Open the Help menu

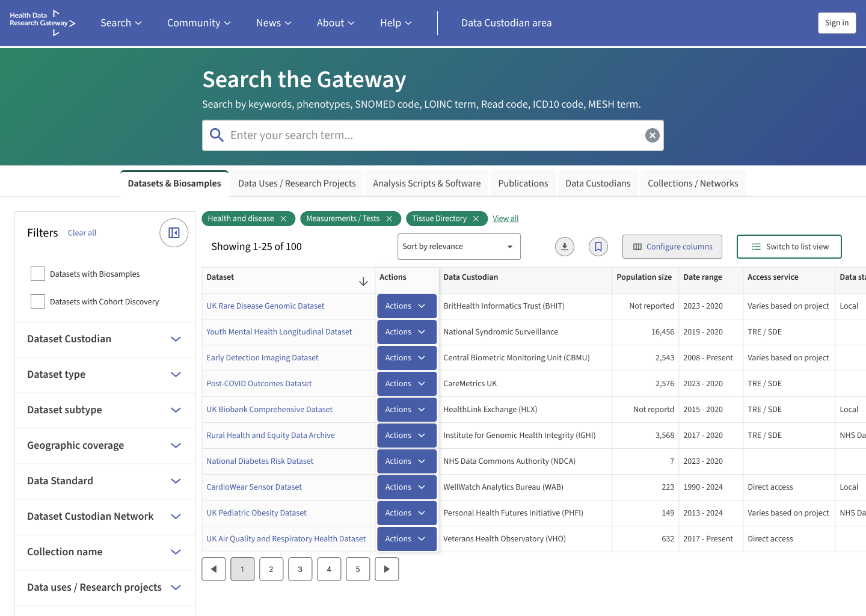pos(396,23)
